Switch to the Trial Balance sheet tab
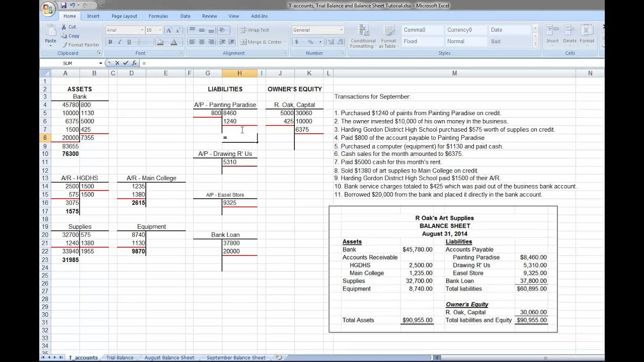 [120, 357]
